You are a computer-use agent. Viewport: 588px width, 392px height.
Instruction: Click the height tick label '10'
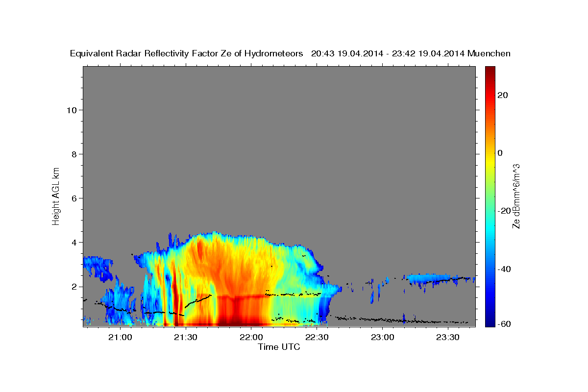click(x=73, y=110)
